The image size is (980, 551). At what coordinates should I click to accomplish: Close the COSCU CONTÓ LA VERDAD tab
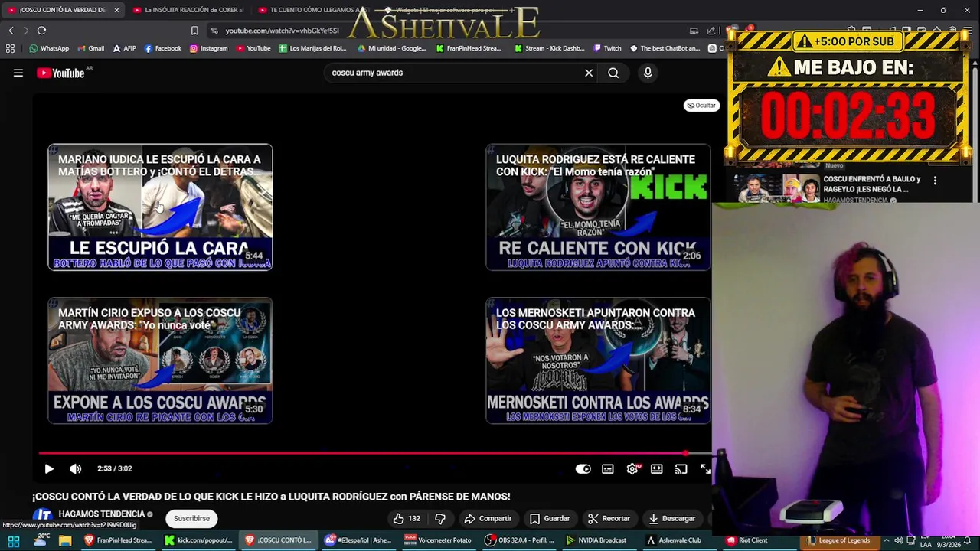116,10
